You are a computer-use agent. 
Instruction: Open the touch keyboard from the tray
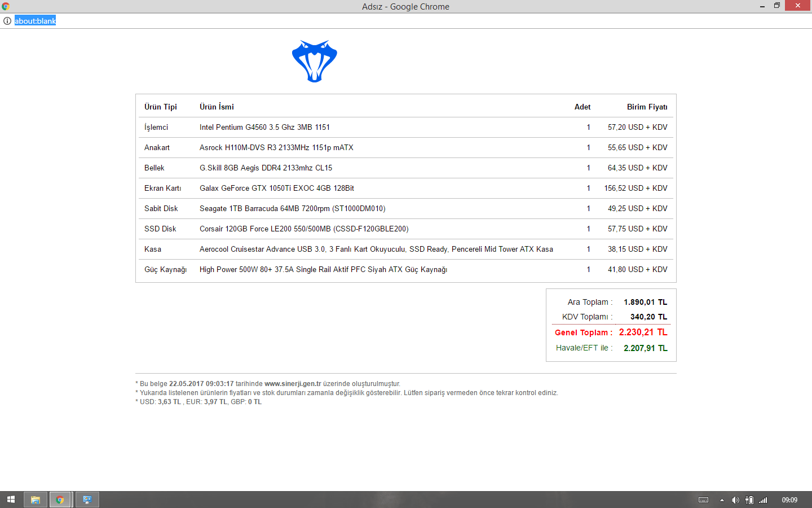coord(703,500)
